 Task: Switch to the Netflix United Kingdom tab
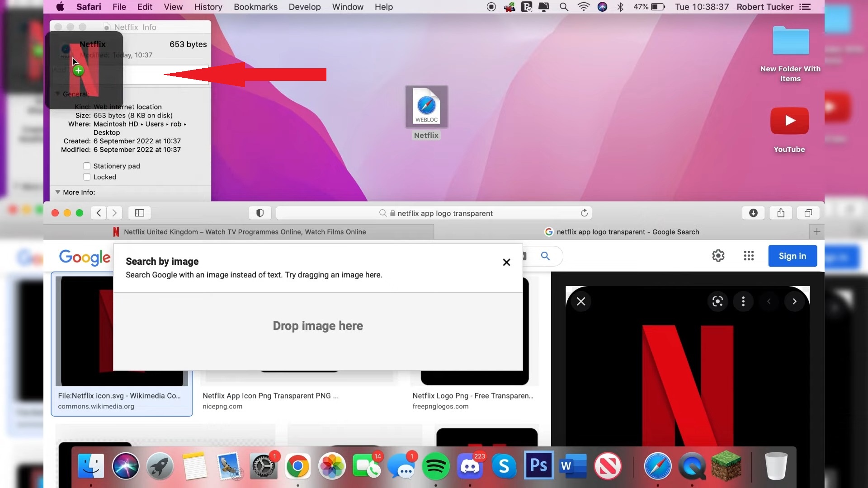coord(245,232)
